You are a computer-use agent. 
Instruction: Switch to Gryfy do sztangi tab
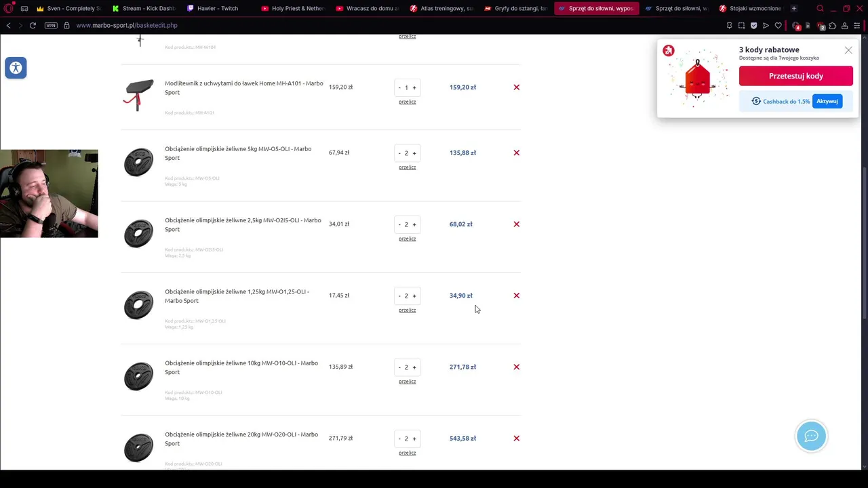516,9
